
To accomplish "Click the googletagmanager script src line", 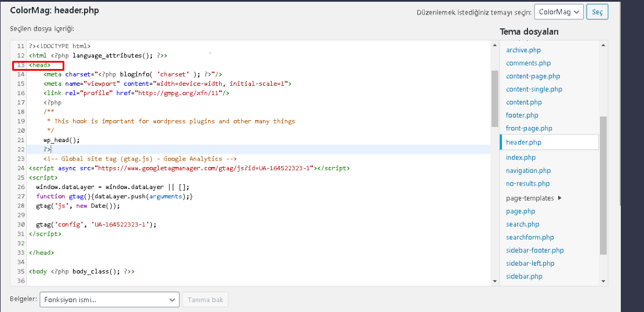I will (190, 168).
